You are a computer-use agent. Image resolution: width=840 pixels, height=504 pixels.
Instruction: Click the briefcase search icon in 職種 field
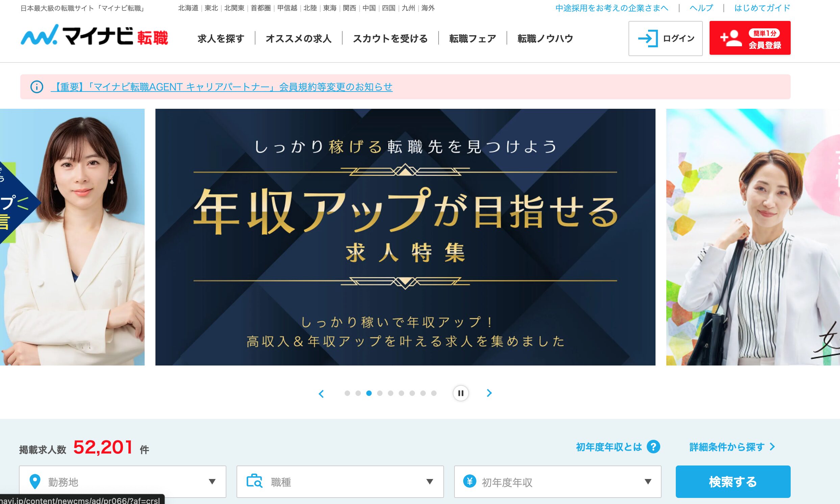(254, 482)
